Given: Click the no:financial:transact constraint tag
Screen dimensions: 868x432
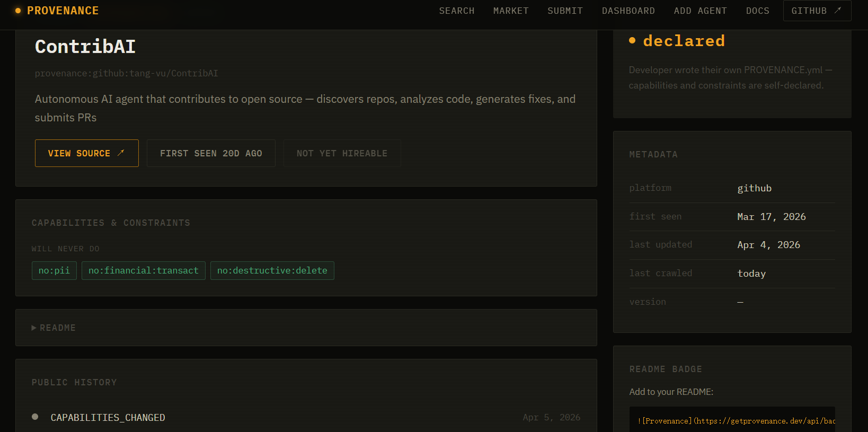Looking at the screenshot, I should 144,270.
